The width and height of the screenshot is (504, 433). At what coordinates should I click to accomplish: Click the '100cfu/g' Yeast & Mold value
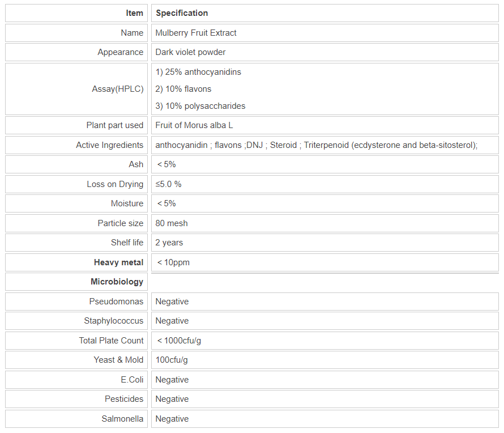tap(172, 360)
